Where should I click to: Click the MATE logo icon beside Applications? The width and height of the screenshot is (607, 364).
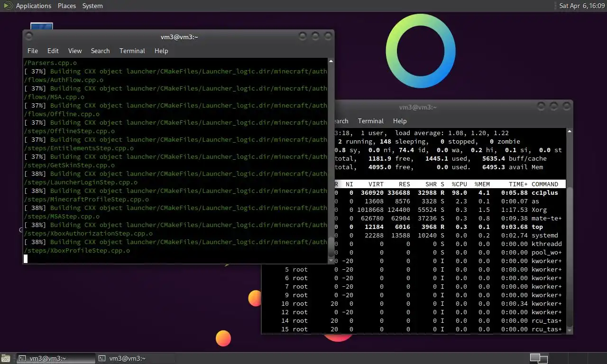point(8,6)
